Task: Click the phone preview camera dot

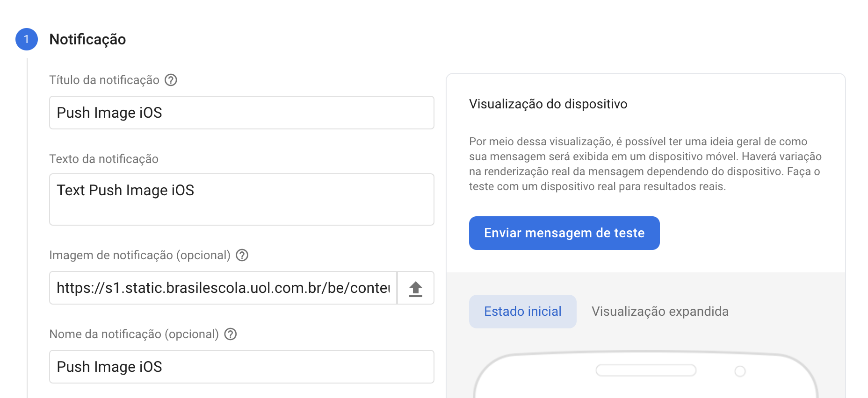Action: (x=740, y=371)
